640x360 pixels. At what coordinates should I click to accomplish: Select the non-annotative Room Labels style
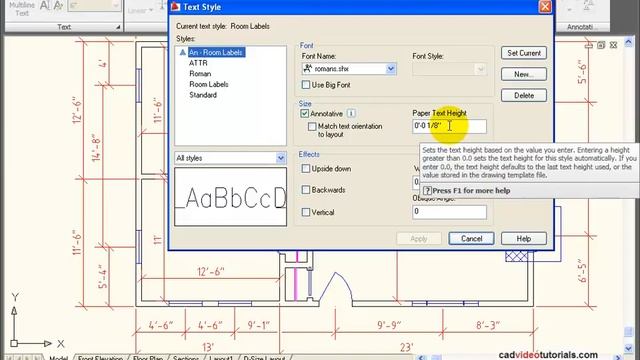(209, 84)
